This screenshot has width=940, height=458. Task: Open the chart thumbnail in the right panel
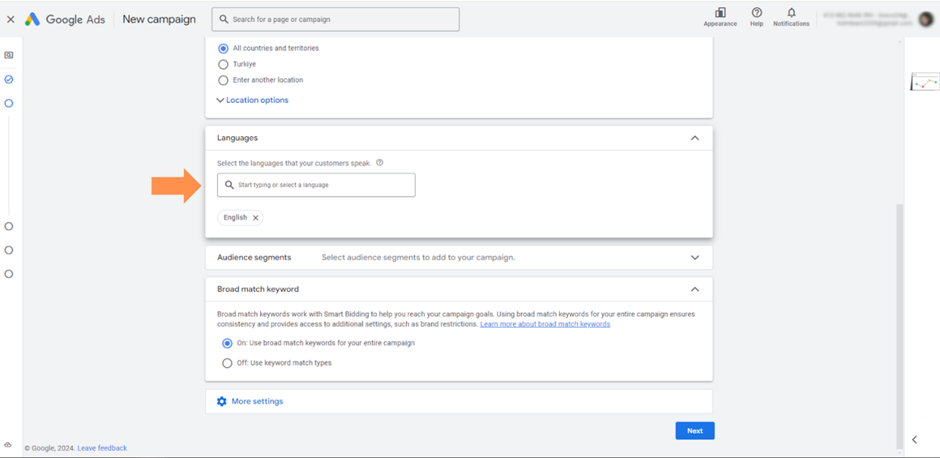pyautogui.click(x=924, y=82)
